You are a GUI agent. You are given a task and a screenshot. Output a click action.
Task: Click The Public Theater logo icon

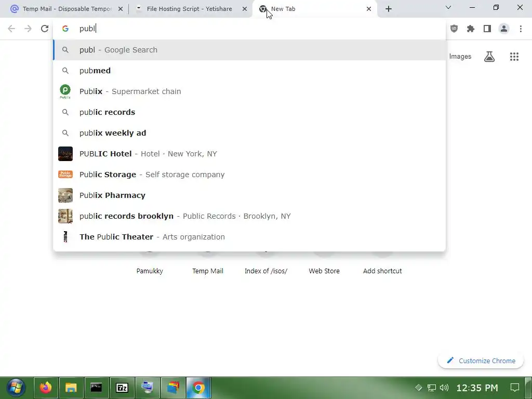(x=65, y=237)
